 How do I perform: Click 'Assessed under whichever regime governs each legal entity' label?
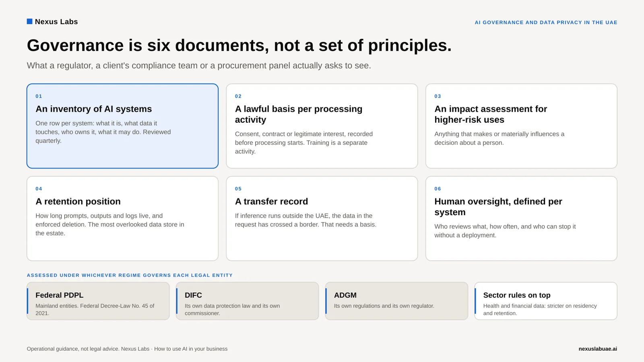(x=130, y=276)
